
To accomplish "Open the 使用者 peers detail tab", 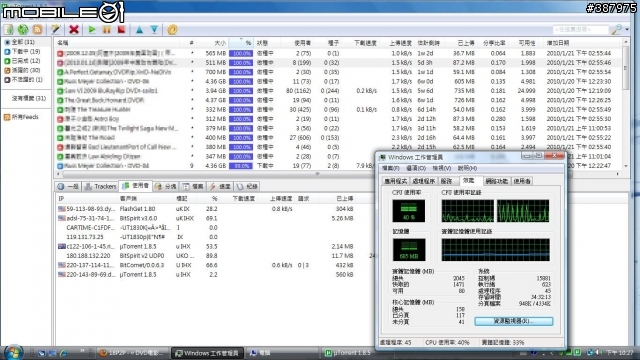I will (136, 186).
